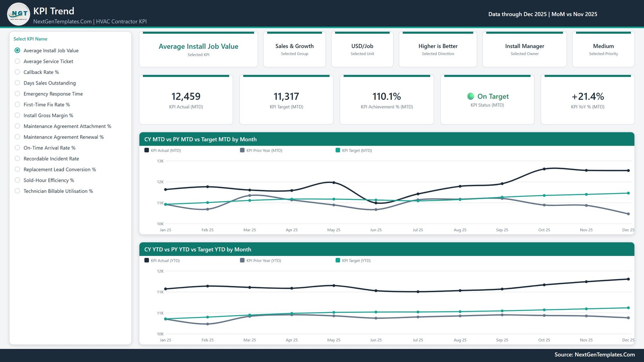Select the Average Service Ticket radio button
Screen dimensions: 644x362
(x=17, y=61)
